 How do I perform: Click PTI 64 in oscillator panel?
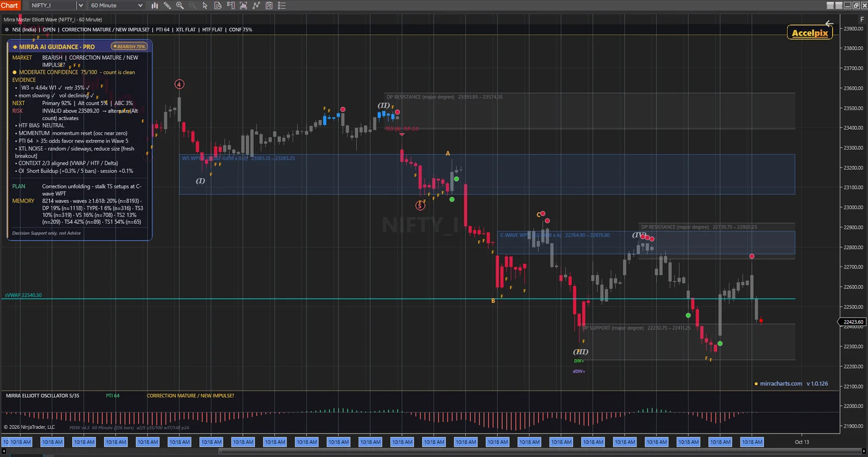click(x=112, y=396)
